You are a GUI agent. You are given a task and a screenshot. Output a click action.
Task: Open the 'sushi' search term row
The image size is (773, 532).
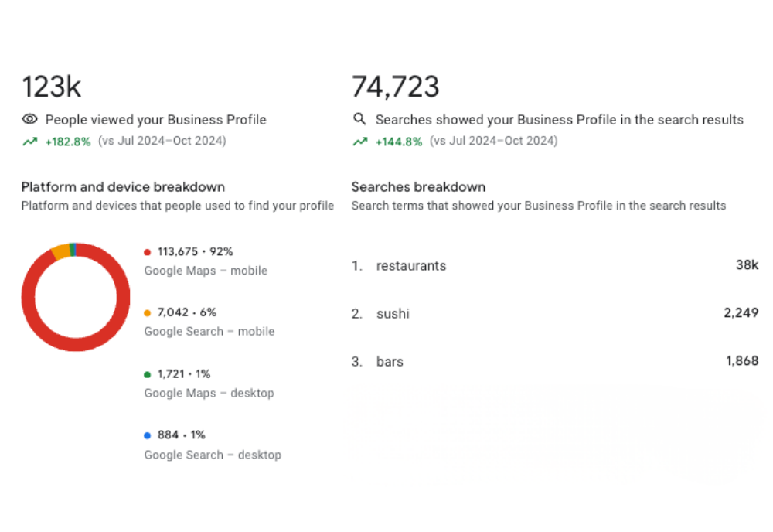point(554,313)
